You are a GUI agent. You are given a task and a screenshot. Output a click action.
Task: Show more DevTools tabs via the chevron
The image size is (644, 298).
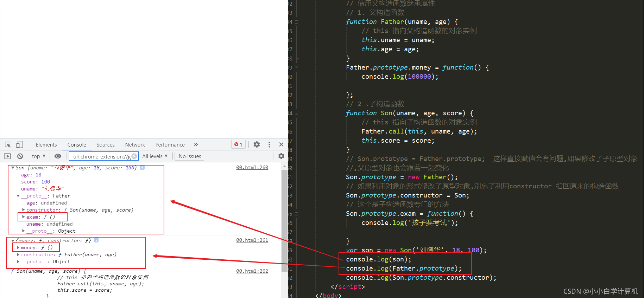click(x=196, y=144)
